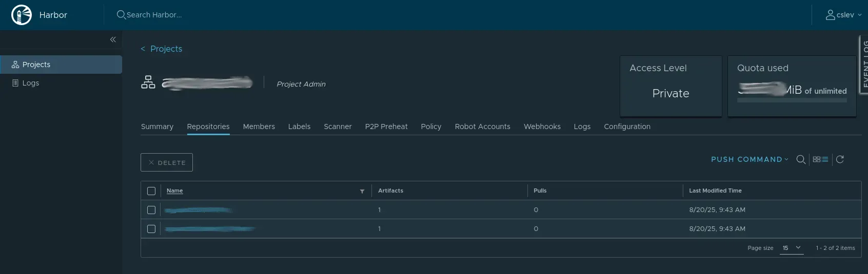Click the DELETE button
Image resolution: width=868 pixels, height=274 pixels.
coord(167,162)
